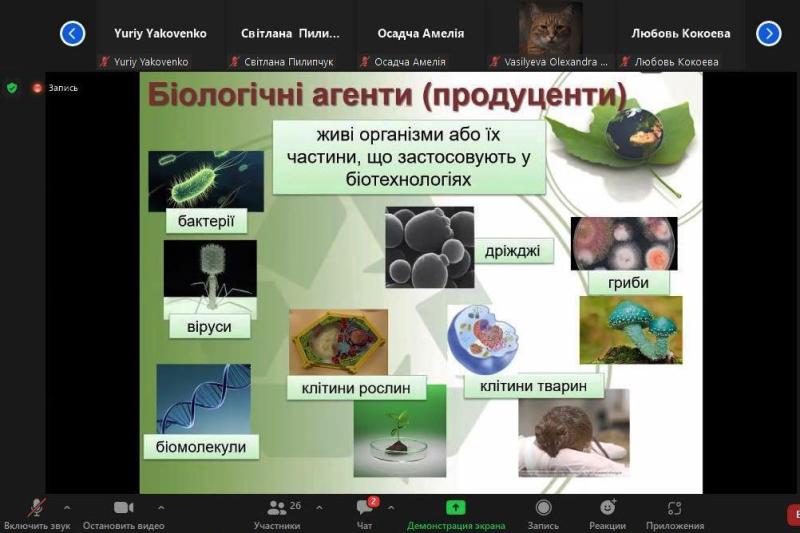
Task: Click muted mic icon next to Осадча Амелія label
Action: [x=365, y=62]
